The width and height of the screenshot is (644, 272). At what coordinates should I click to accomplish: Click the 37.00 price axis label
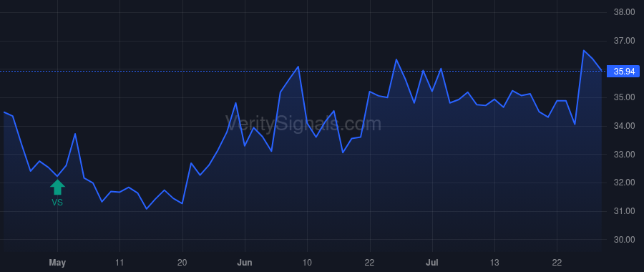[x=624, y=41]
